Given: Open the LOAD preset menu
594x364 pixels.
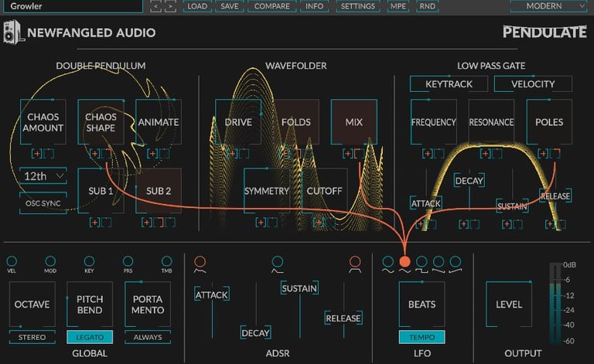Looking at the screenshot, I should 197,6.
